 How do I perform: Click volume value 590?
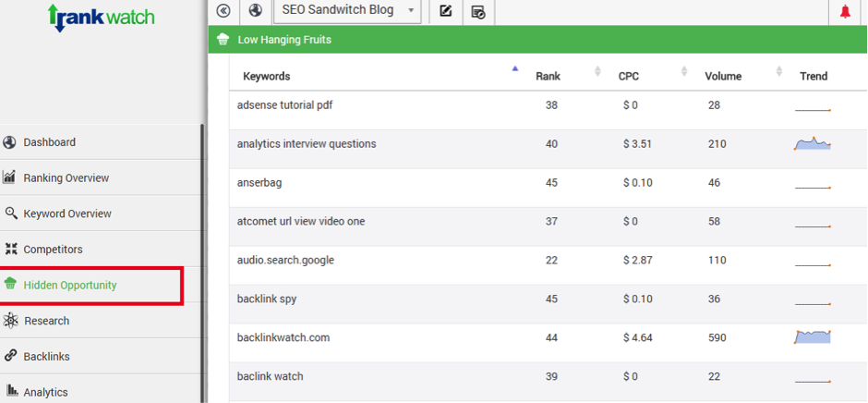(717, 337)
